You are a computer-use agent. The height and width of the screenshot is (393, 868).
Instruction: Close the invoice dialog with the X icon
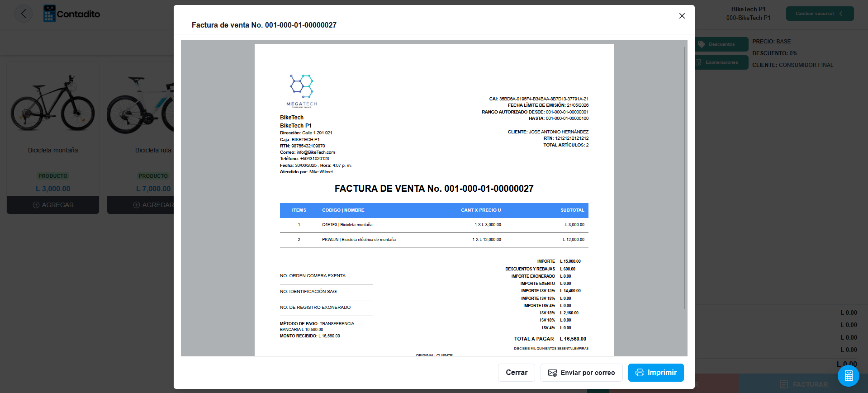pyautogui.click(x=682, y=16)
